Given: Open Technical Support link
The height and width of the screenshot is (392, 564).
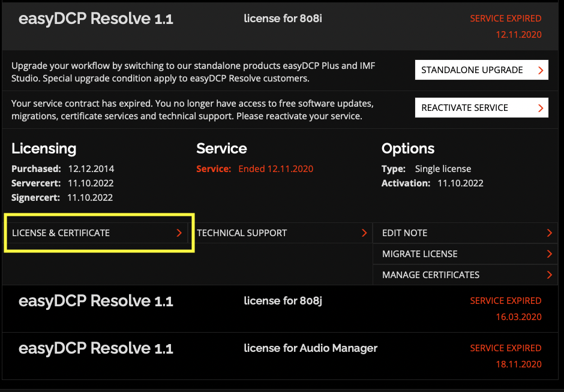Looking at the screenshot, I should click(281, 233).
